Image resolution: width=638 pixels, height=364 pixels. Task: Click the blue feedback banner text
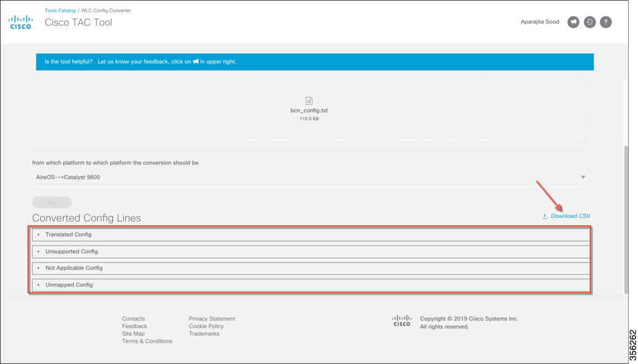pos(141,62)
